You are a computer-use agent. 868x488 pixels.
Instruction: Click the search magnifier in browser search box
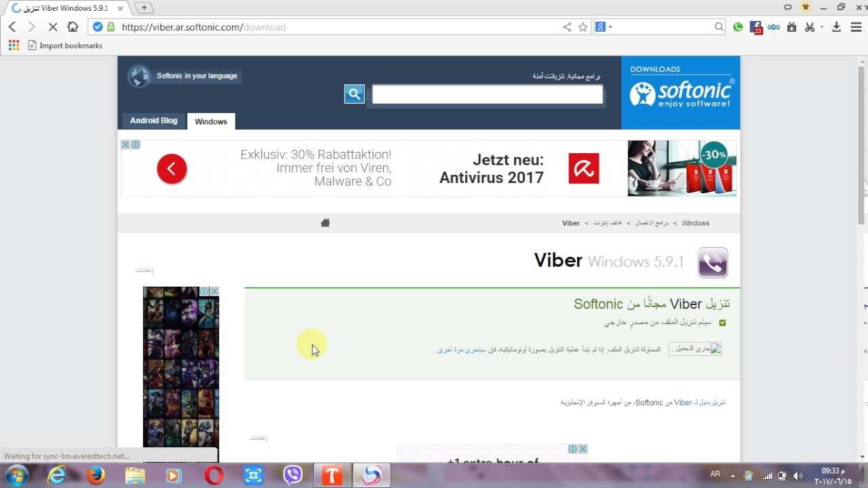click(x=719, y=27)
